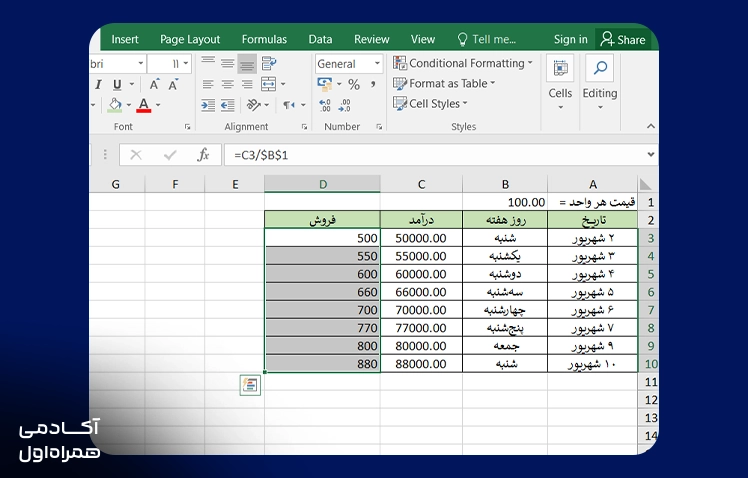Toggle wrap text
Screen dimensions: 748x478
click(269, 63)
